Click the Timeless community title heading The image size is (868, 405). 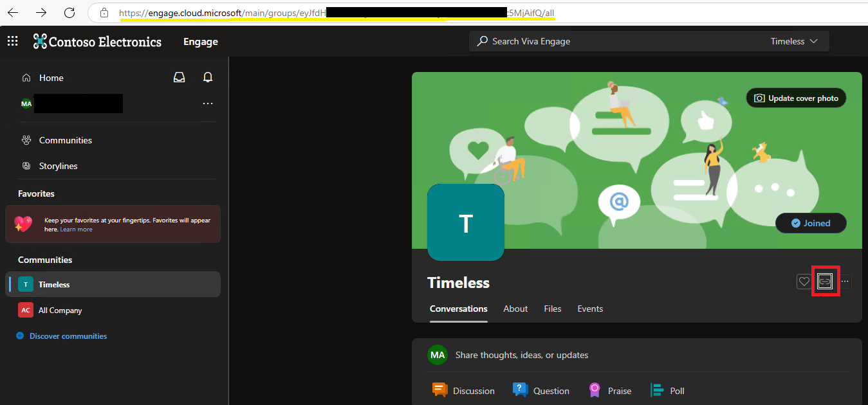(458, 283)
